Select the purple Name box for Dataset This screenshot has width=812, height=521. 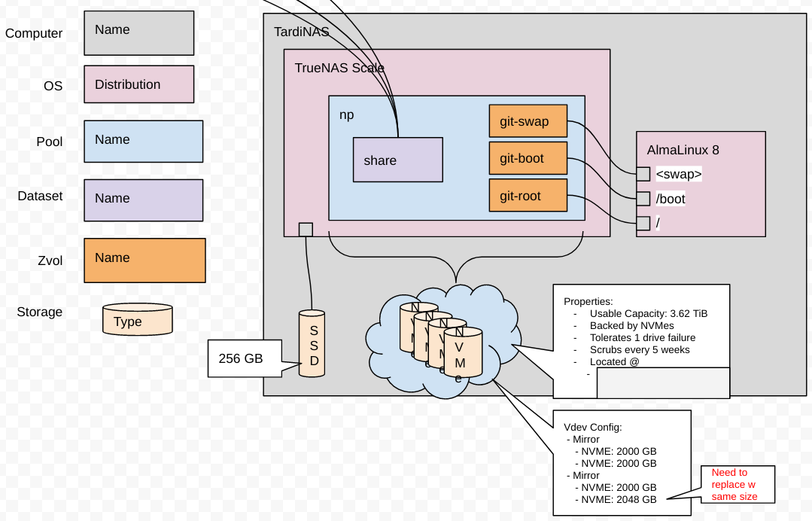coord(144,200)
